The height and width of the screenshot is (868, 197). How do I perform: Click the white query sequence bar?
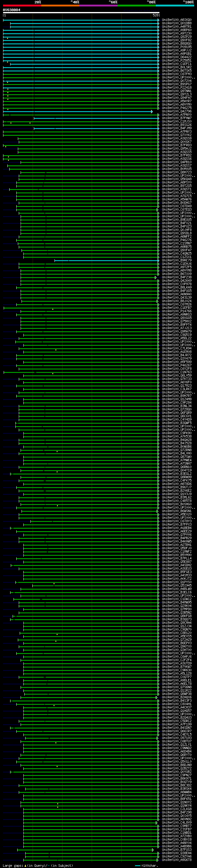[81, 12]
